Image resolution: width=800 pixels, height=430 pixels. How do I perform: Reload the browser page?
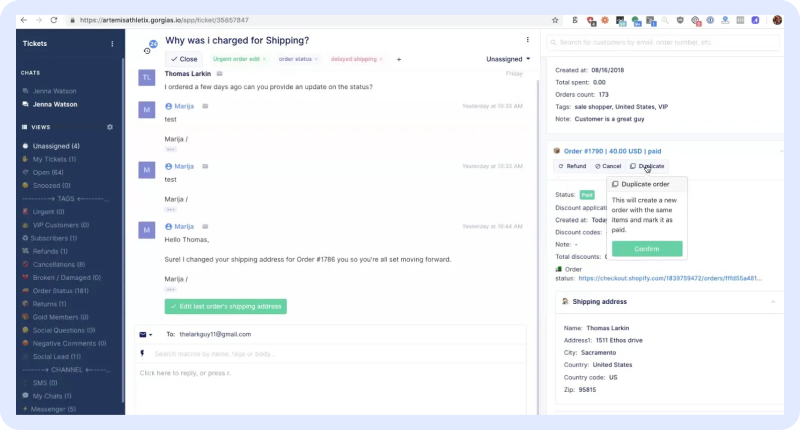(54, 20)
